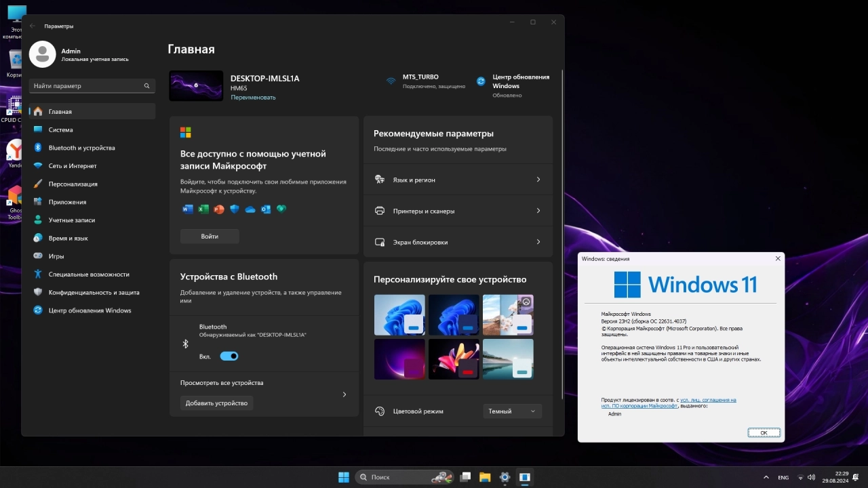This screenshot has height=488, width=868.
Task: Click the PowerPoint icon in account card
Action: [219, 209]
